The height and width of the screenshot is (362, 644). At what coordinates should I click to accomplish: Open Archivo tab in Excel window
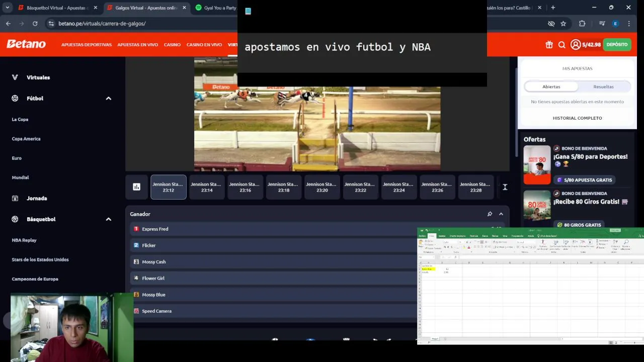coord(422,236)
